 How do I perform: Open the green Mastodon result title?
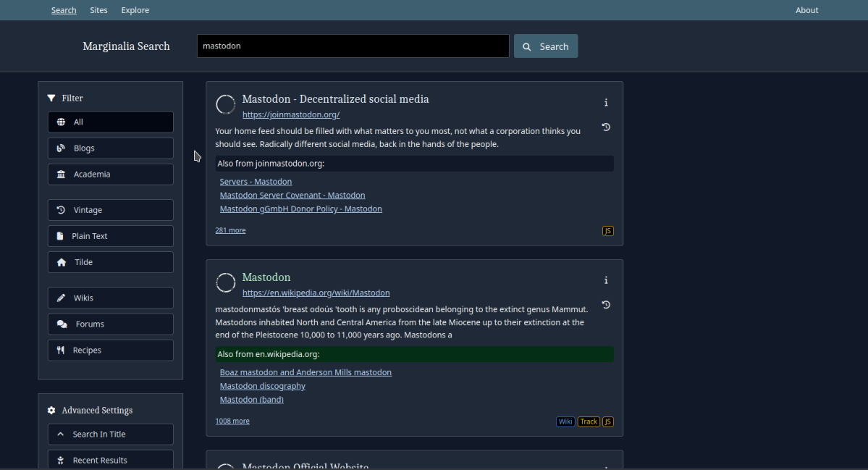point(266,277)
